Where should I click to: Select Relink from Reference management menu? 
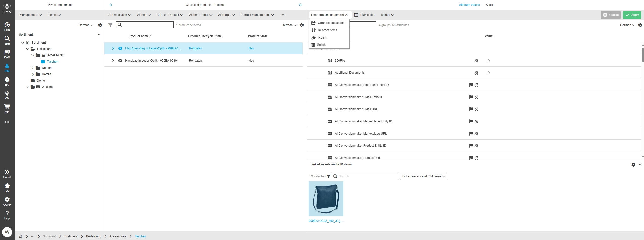323,38
